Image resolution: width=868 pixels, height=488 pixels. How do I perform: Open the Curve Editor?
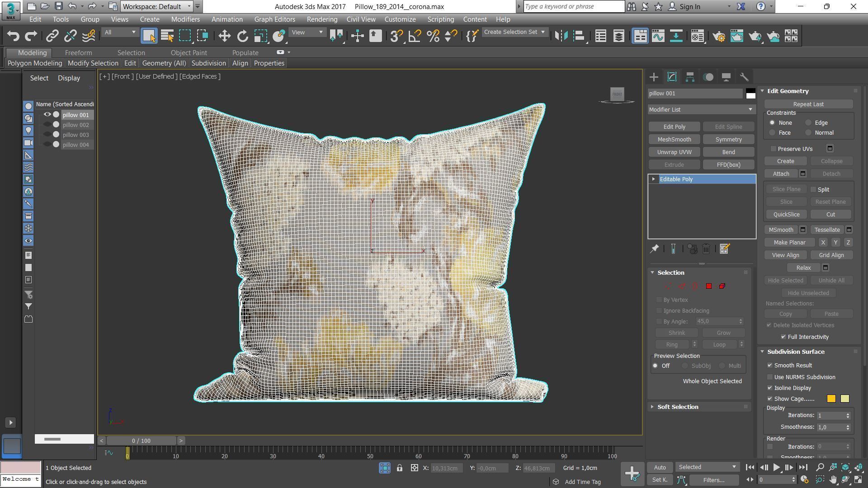tap(658, 36)
